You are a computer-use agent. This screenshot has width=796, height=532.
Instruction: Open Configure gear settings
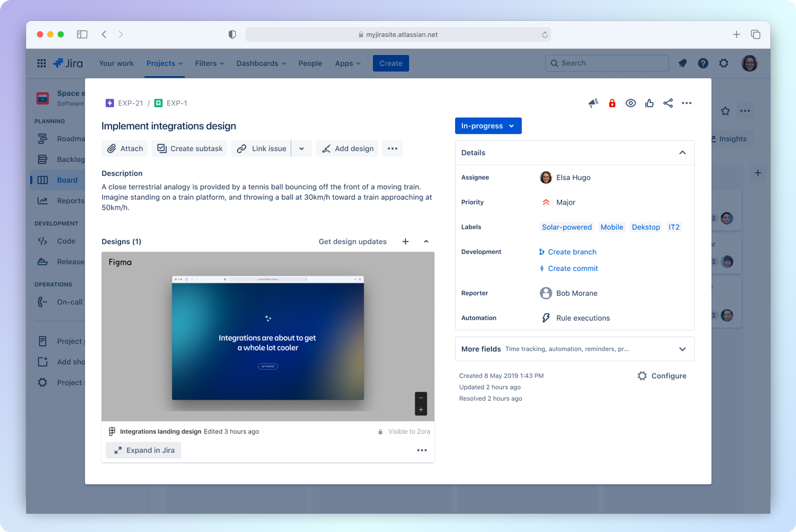pyautogui.click(x=662, y=376)
